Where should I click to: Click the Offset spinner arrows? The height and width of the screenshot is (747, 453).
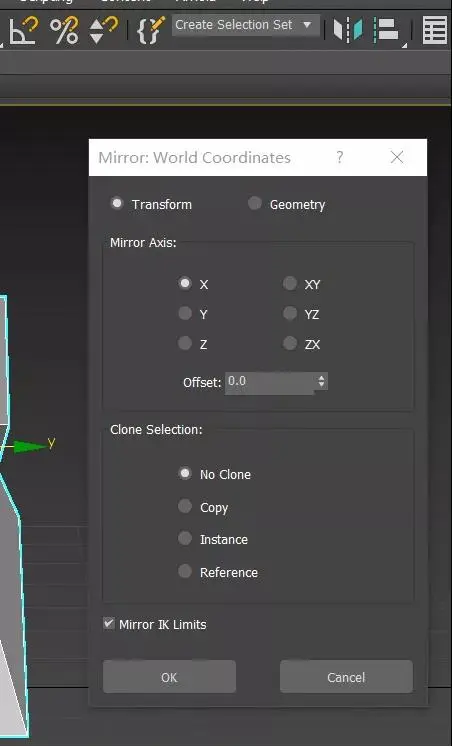pos(322,381)
